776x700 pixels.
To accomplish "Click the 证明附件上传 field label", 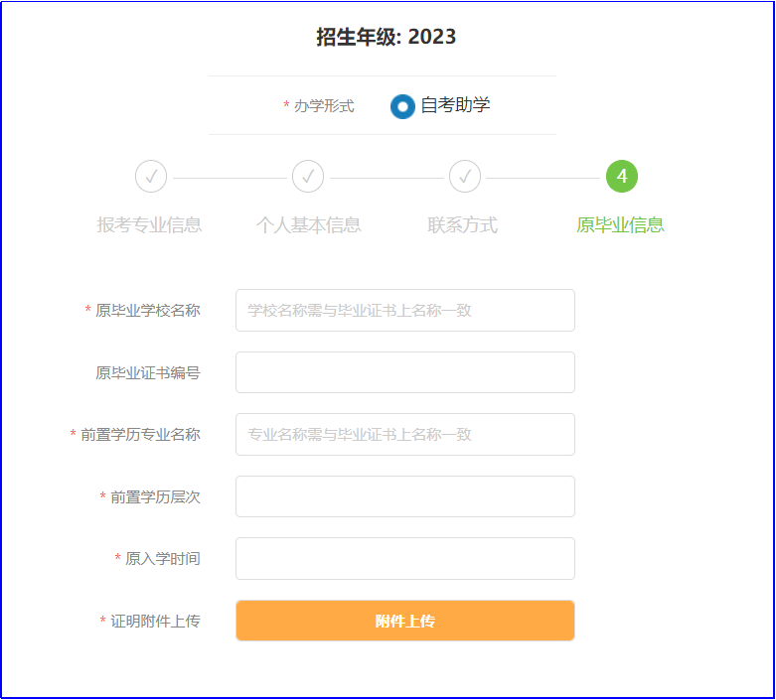I will (x=155, y=622).
